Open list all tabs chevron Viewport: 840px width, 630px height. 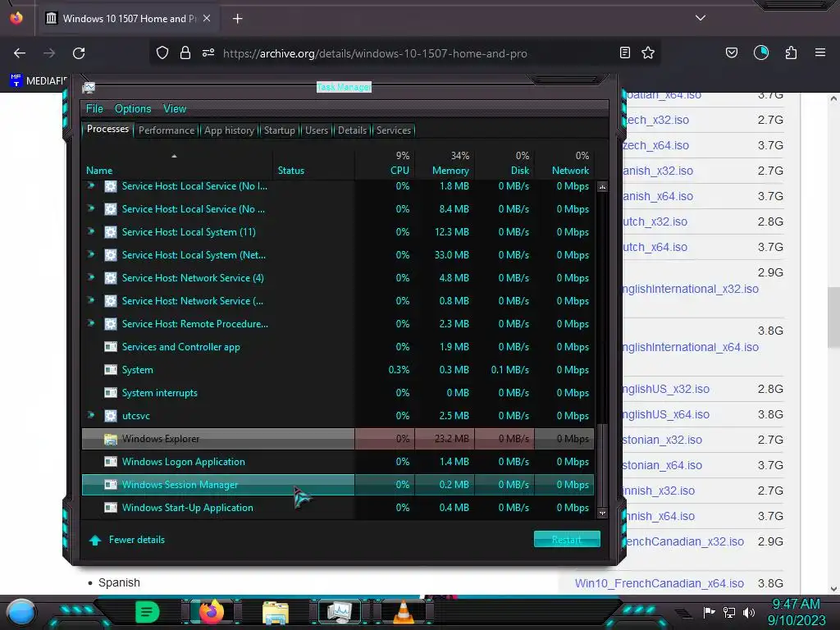tap(701, 18)
